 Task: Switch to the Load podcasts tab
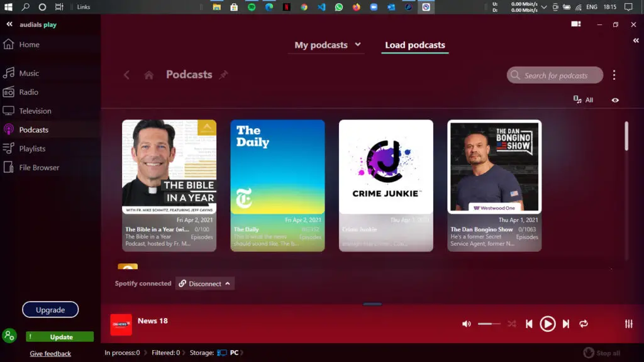[415, 45]
